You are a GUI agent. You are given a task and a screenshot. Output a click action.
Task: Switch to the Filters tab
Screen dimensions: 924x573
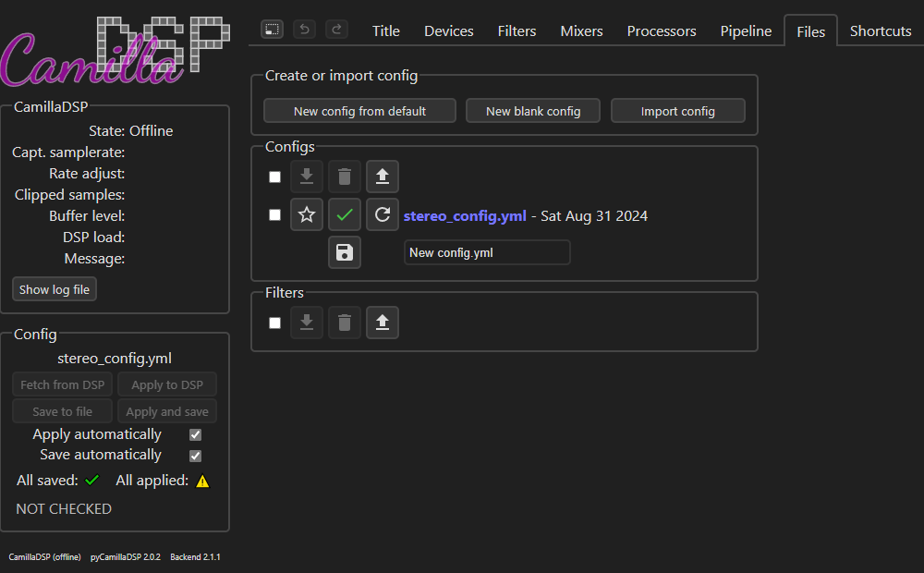coord(517,30)
